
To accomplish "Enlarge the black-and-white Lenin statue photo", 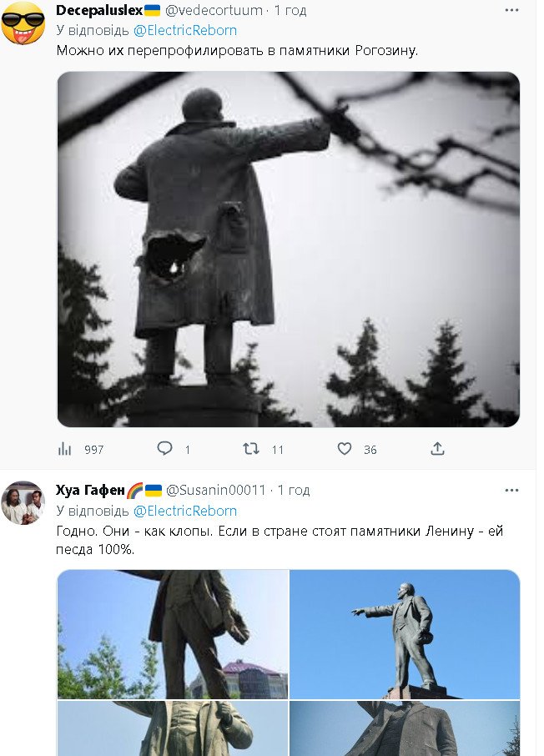I will coord(289,249).
